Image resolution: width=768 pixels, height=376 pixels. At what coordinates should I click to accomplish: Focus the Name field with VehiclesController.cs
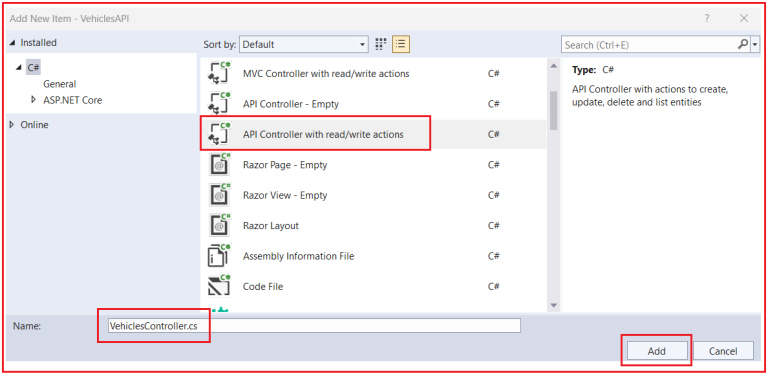tap(314, 326)
